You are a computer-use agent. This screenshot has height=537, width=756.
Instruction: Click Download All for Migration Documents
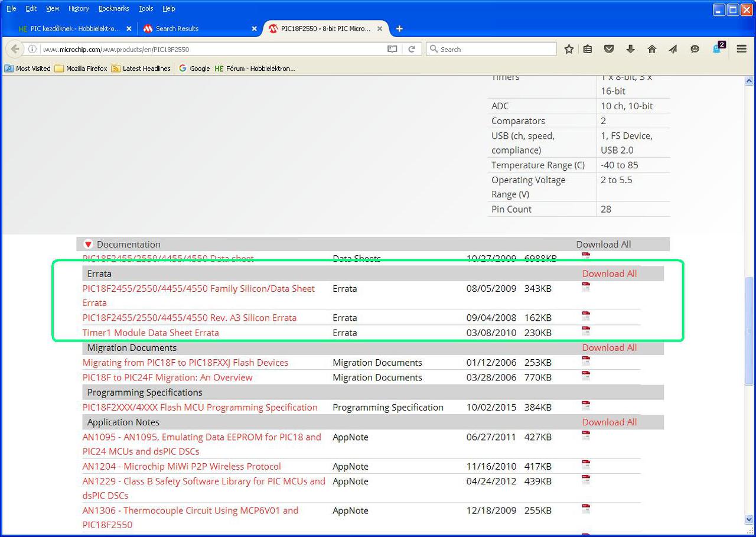click(610, 347)
